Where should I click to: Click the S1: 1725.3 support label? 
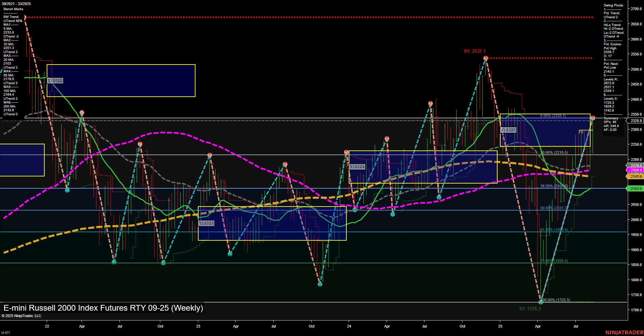(x=530, y=309)
